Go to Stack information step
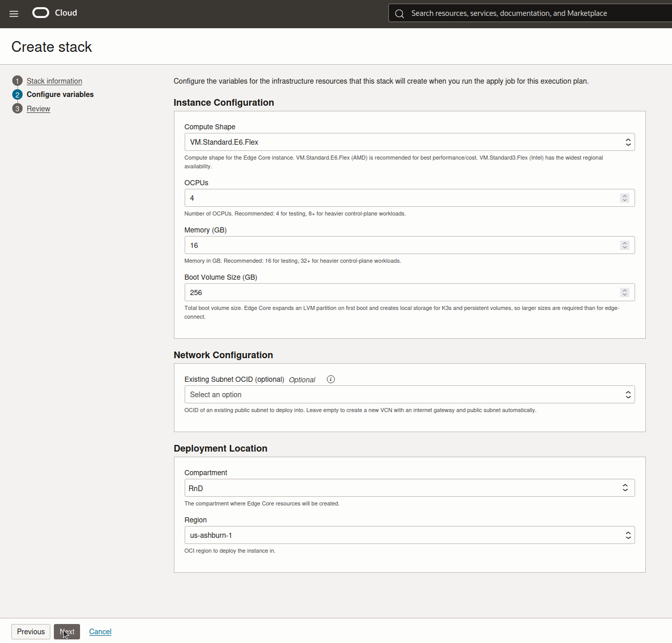The image size is (672, 643). [54, 81]
